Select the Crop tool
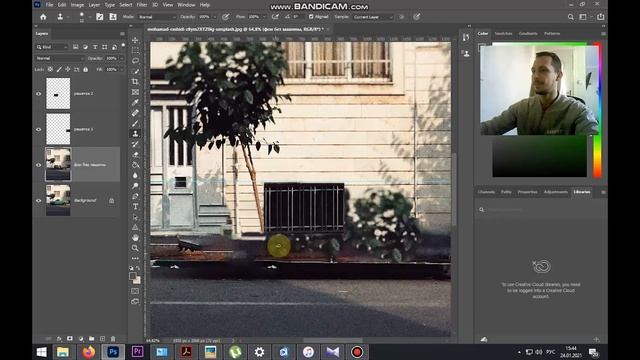The height and width of the screenshot is (360, 640). click(x=135, y=82)
